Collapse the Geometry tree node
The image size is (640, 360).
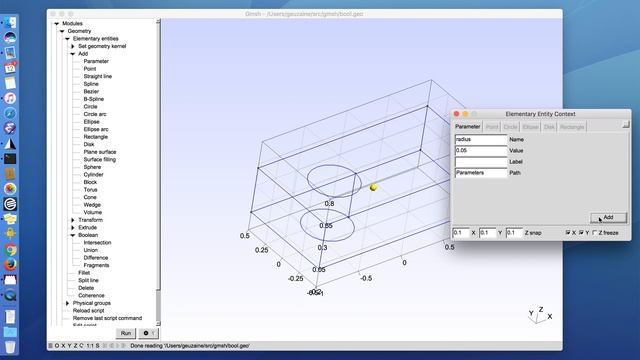coord(62,31)
